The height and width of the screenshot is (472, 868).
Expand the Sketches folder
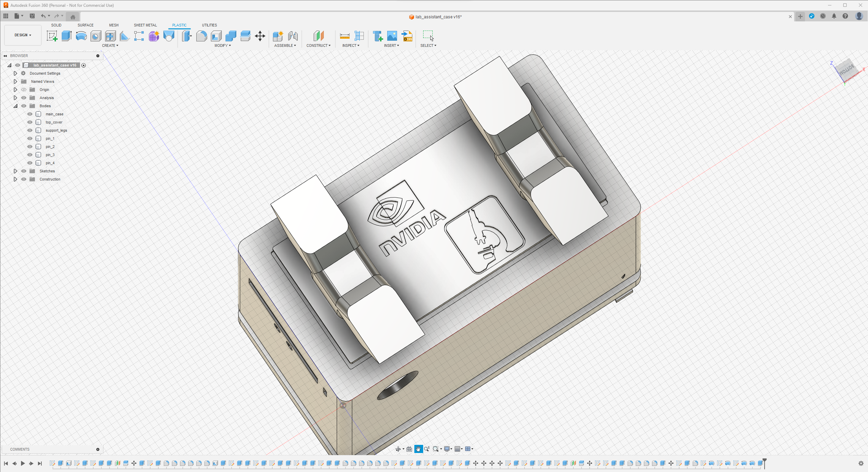point(15,171)
